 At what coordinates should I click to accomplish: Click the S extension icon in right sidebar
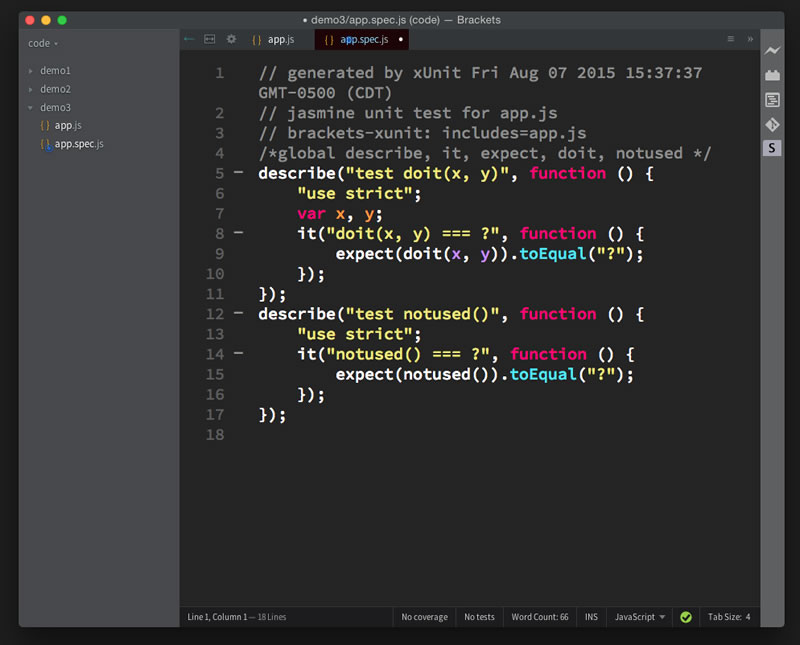772,148
